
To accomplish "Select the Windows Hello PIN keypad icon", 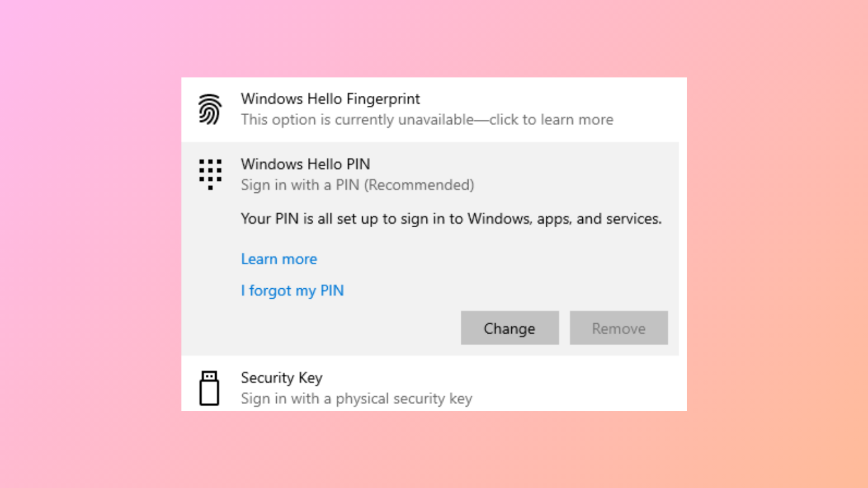I will tap(209, 174).
